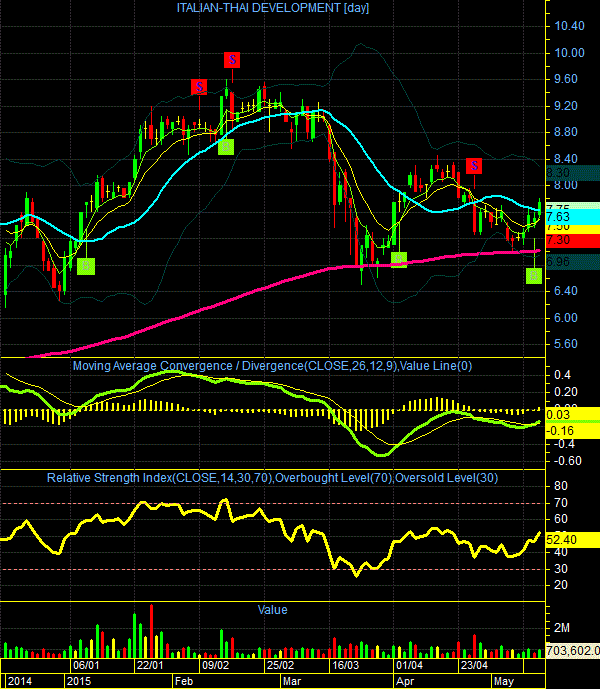The width and height of the screenshot is (600, 689).
Task: Click the 2015 year label
Action: (x=79, y=681)
